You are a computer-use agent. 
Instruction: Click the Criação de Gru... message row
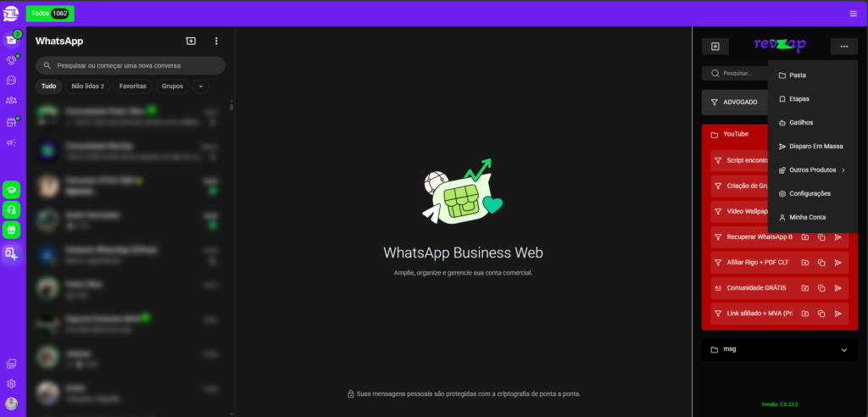click(x=739, y=186)
